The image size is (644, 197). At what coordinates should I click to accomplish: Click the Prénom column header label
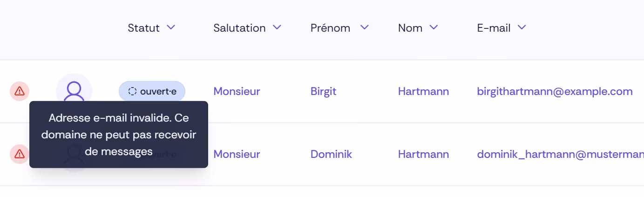click(331, 28)
